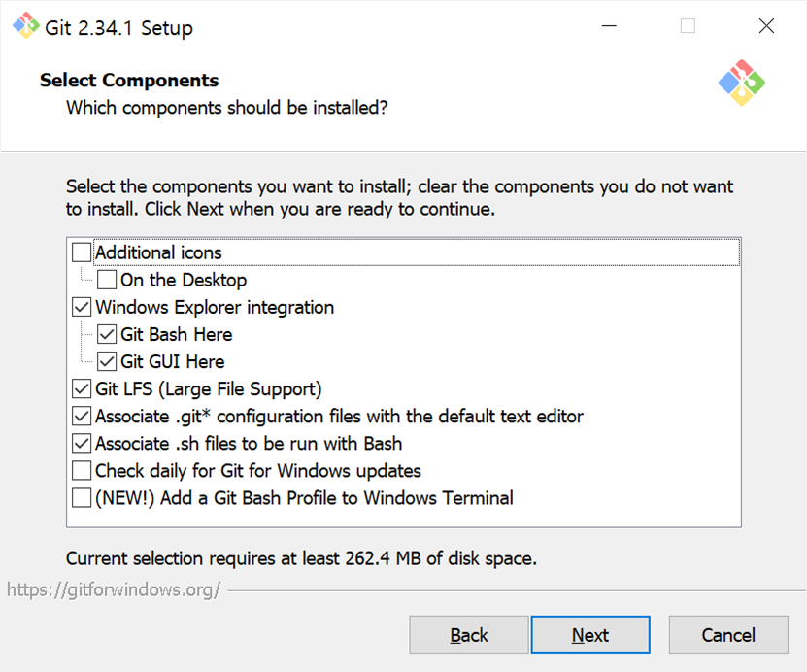Uncheck Associate .sh files with Bash
807x672 pixels.
pyautogui.click(x=82, y=444)
